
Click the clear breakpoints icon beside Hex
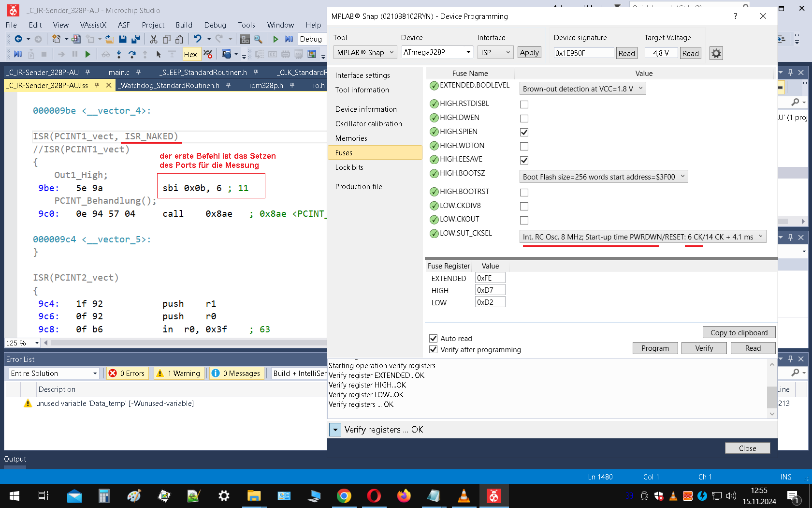[208, 54]
